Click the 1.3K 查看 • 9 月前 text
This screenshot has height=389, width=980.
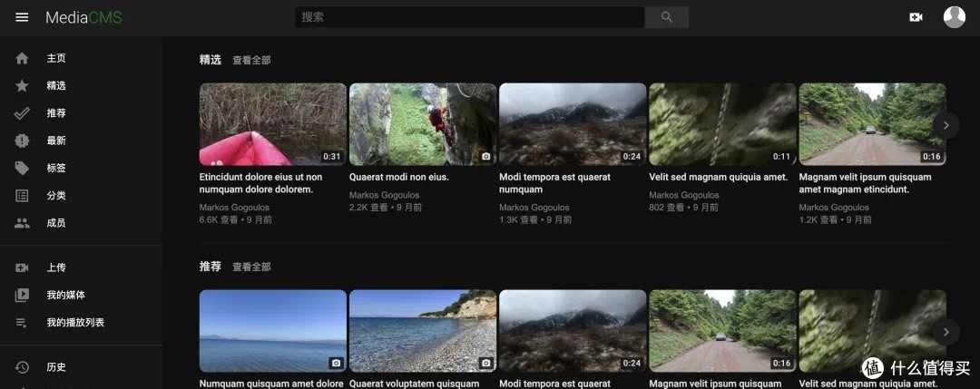click(x=535, y=219)
